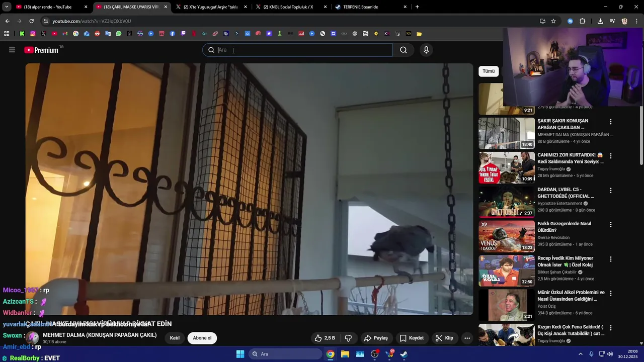644x362 pixels.
Task: Dislike the video with thumbs down
Action: click(348, 338)
